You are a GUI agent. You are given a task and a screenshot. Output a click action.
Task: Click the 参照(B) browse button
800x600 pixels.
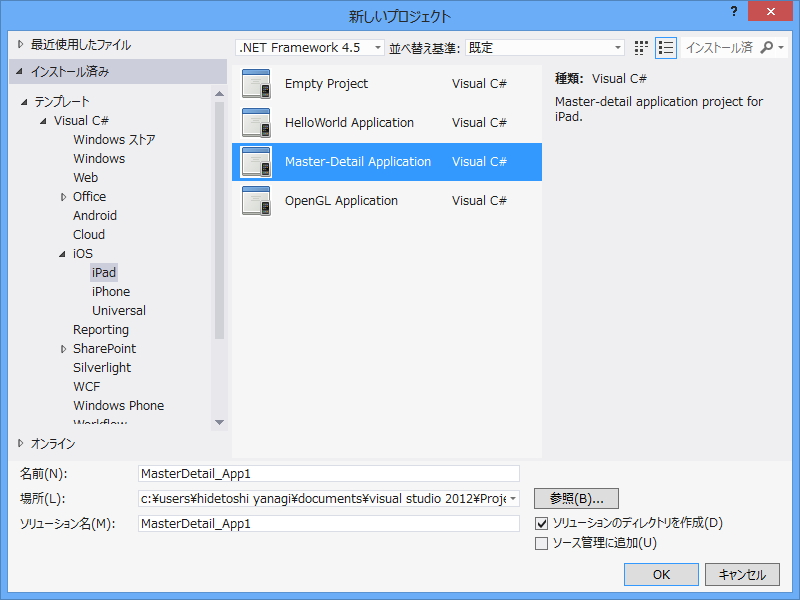click(x=578, y=498)
